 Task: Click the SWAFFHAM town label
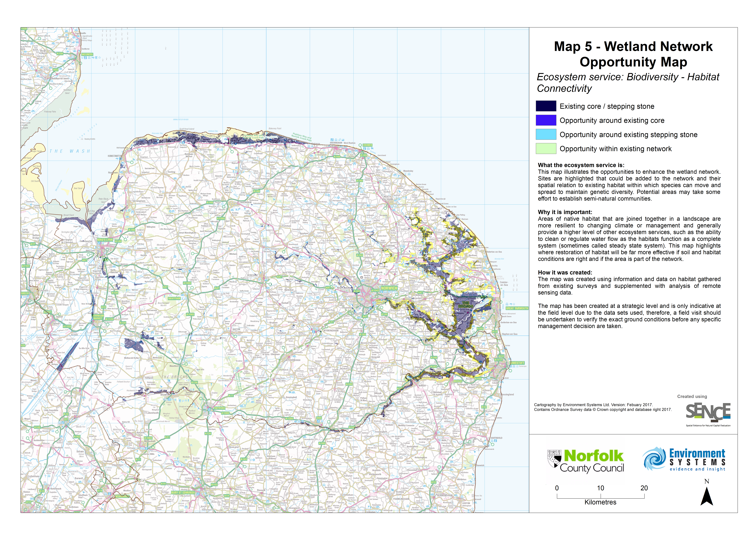[x=174, y=298]
